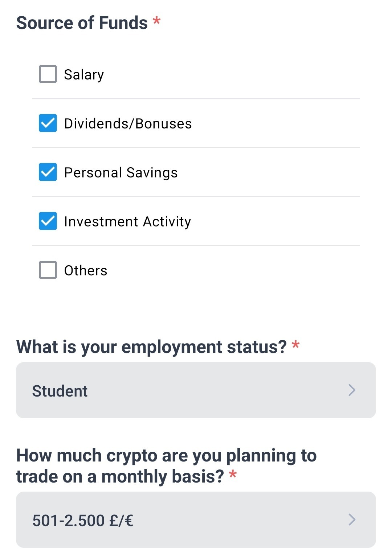Untick the Investment Activity checkbox
Image resolution: width=392 pixels, height=554 pixels.
click(x=48, y=221)
